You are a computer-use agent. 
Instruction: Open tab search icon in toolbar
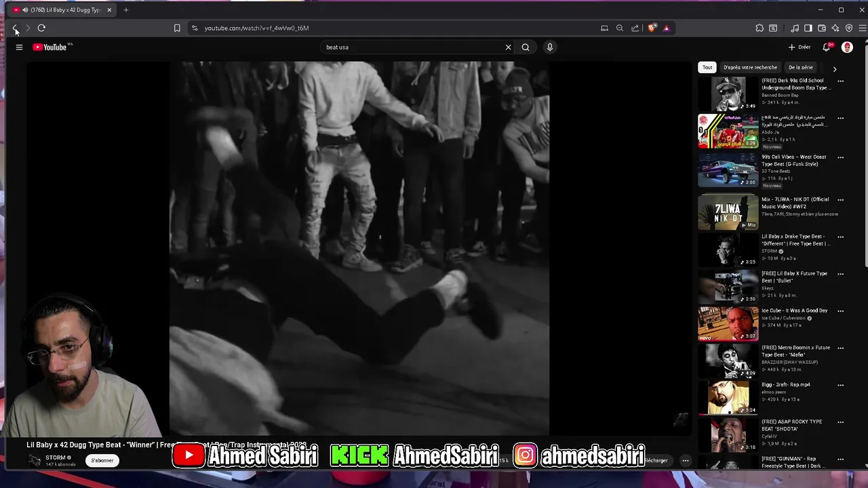[773, 28]
